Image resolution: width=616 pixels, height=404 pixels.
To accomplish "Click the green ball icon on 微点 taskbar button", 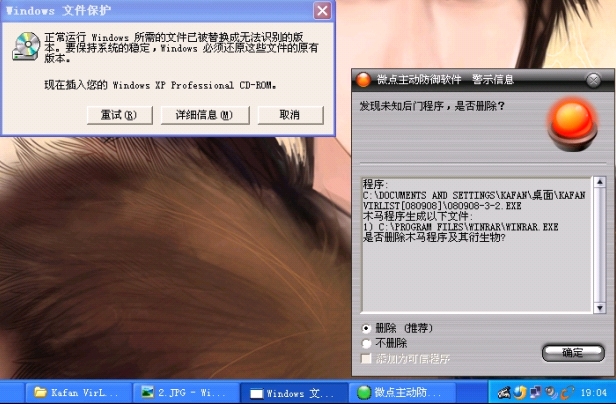I will 364,392.
